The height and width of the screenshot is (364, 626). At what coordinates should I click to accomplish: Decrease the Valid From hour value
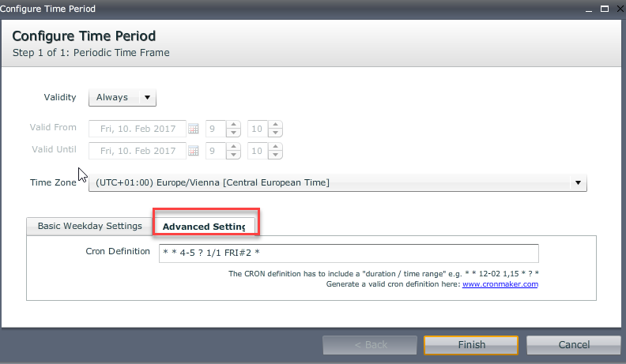[x=234, y=133]
